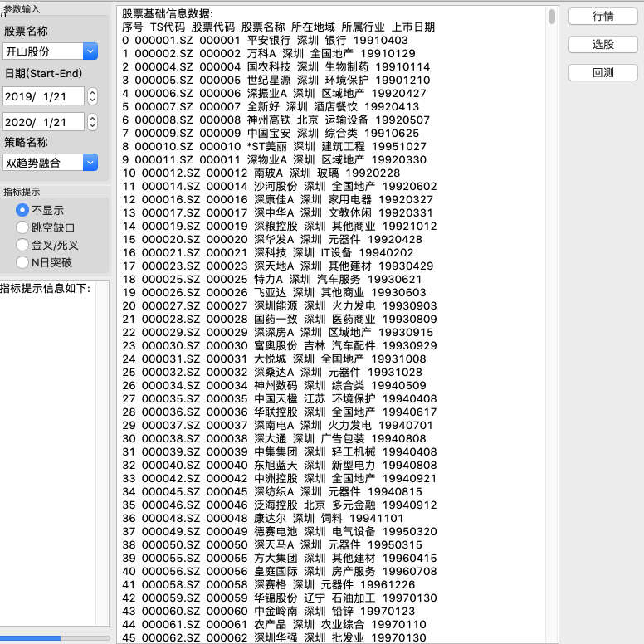Click the 股票基础信息数据 heading

tap(168, 14)
